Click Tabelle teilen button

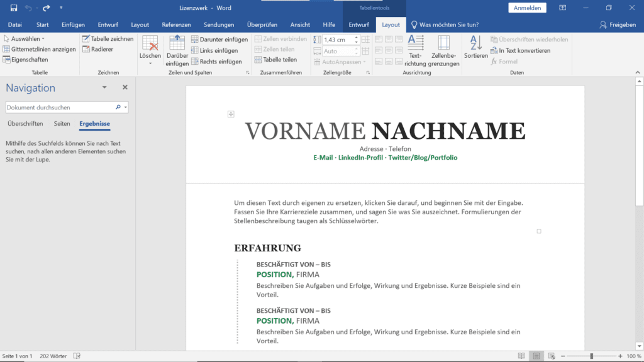[x=275, y=60]
